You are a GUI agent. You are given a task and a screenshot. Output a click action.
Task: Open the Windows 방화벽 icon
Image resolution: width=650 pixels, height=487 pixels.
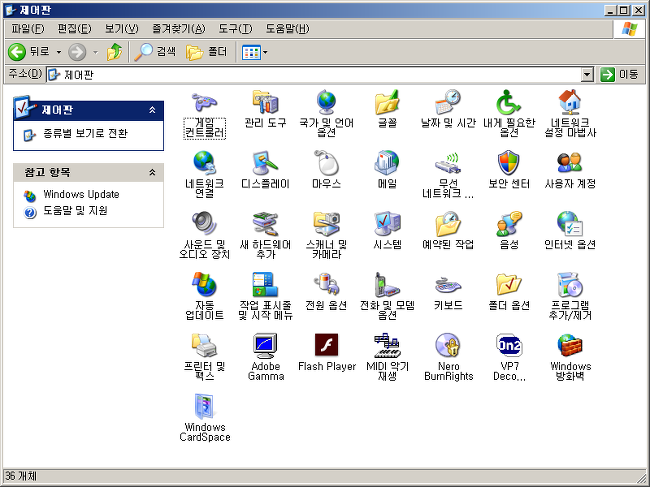[x=570, y=346]
